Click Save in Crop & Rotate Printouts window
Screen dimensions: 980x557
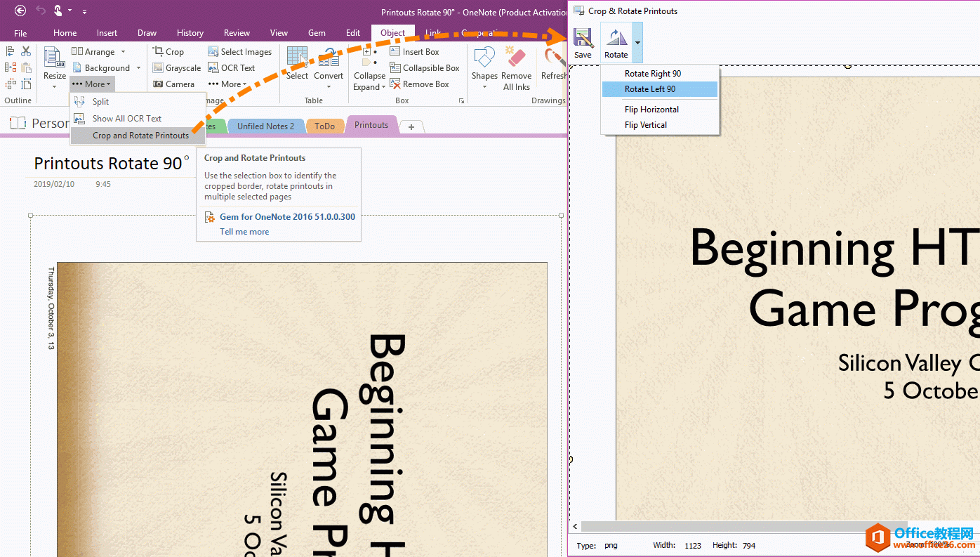pos(583,42)
